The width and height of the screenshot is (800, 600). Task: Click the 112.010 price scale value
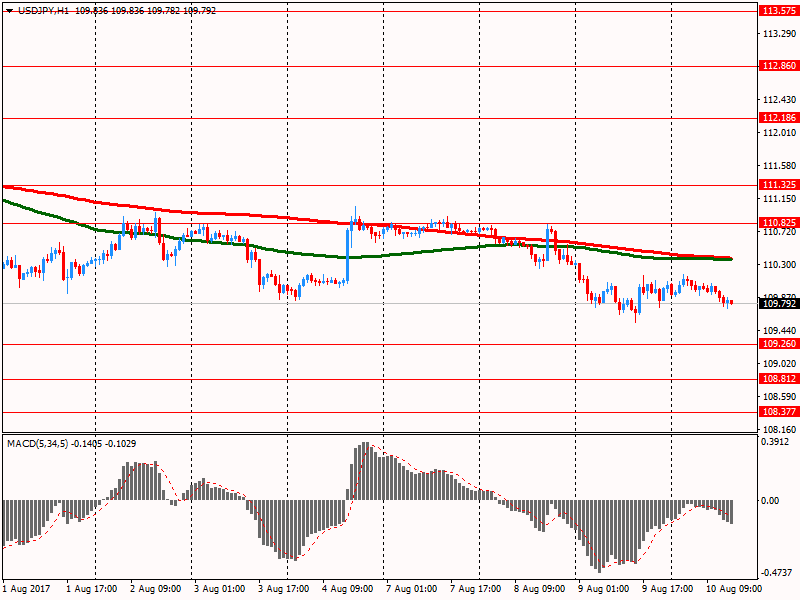[x=779, y=133]
